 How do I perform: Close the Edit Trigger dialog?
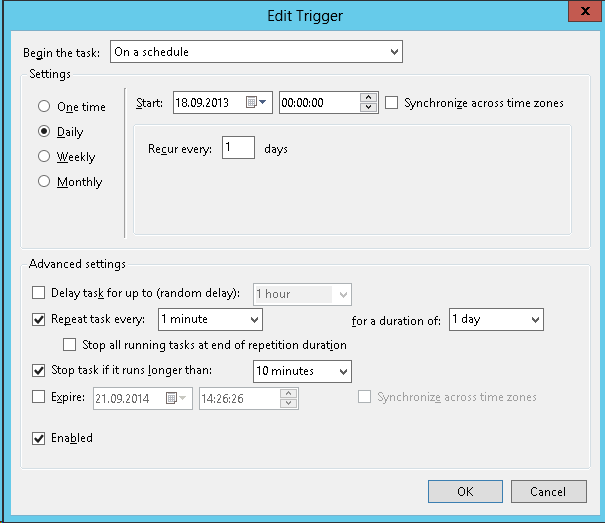pos(585,11)
